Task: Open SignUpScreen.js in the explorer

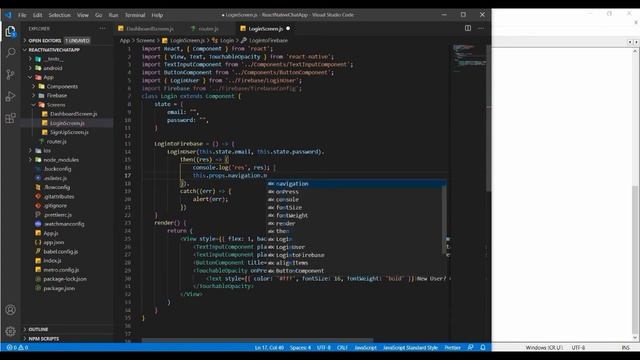Action: click(x=69, y=132)
